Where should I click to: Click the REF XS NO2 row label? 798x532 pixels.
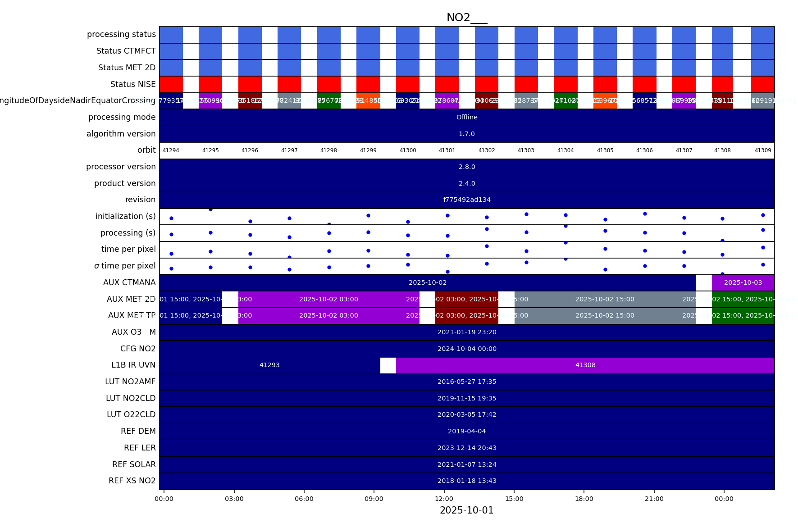click(132, 481)
